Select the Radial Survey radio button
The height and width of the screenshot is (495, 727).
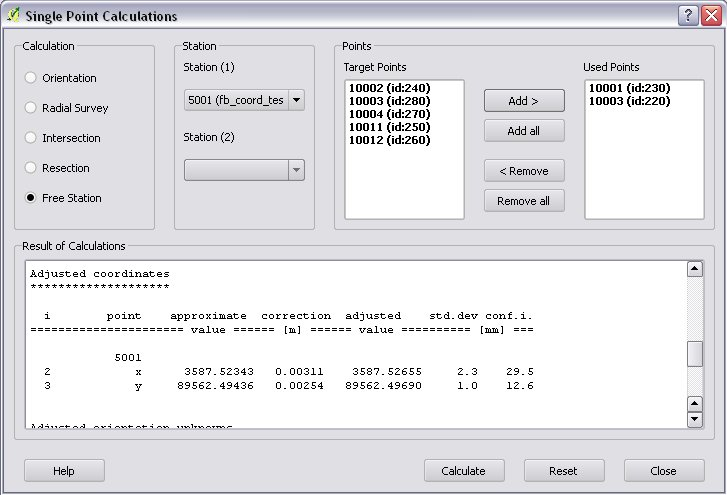[x=32, y=108]
